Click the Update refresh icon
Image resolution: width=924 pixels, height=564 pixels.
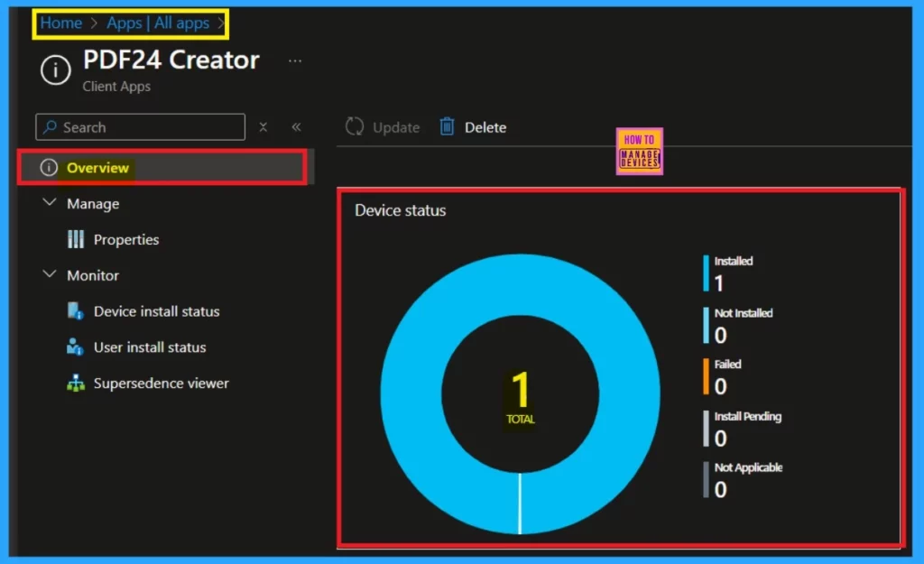355,126
